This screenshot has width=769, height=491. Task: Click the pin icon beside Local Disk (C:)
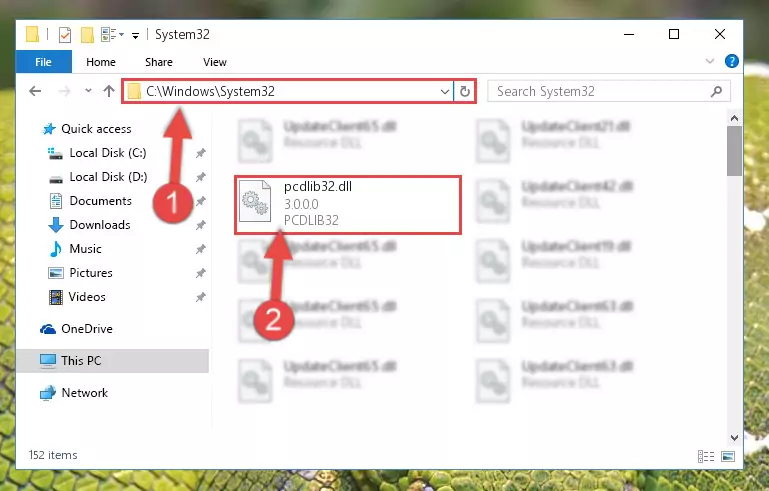201,153
